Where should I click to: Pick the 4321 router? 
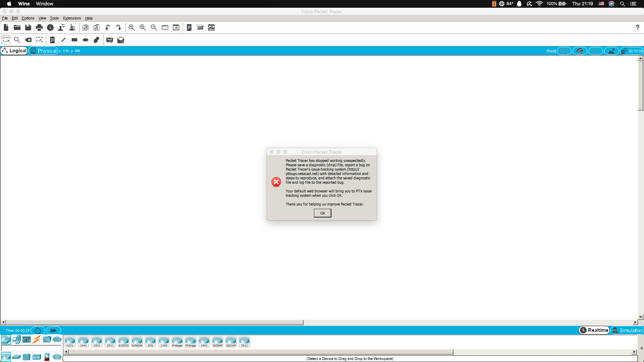pos(70,342)
